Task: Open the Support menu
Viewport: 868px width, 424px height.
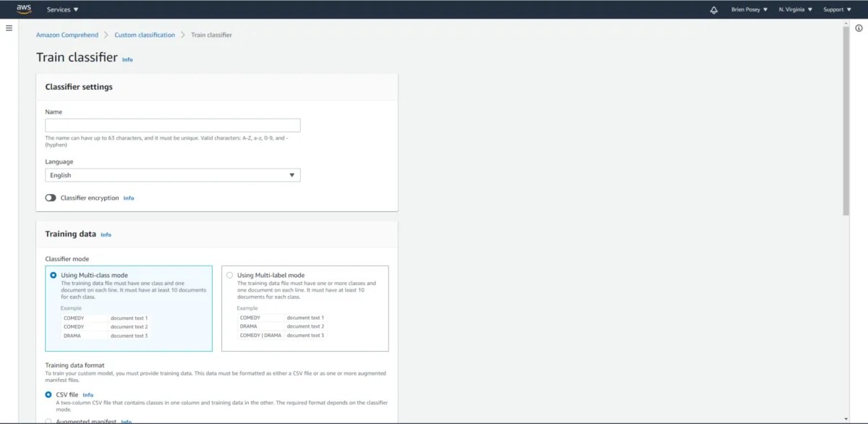Action: pyautogui.click(x=837, y=9)
